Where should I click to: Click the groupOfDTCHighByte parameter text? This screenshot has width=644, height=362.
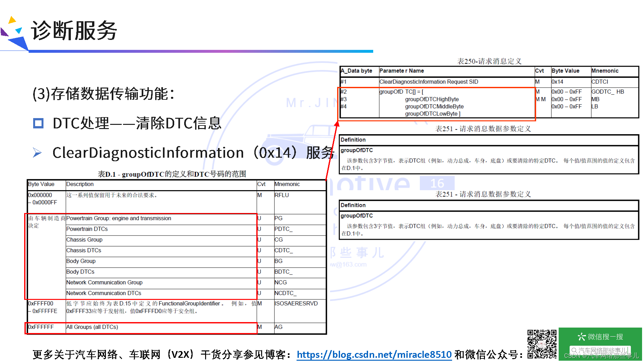tap(431, 99)
